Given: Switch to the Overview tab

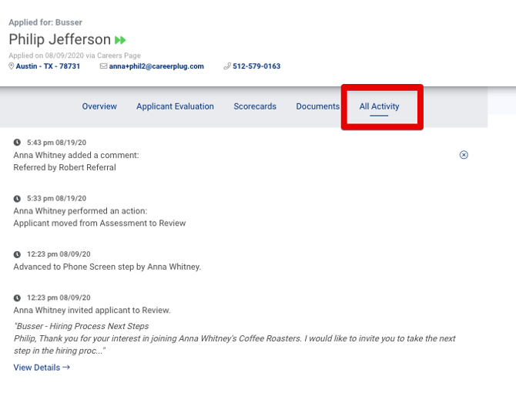Looking at the screenshot, I should tap(99, 106).
